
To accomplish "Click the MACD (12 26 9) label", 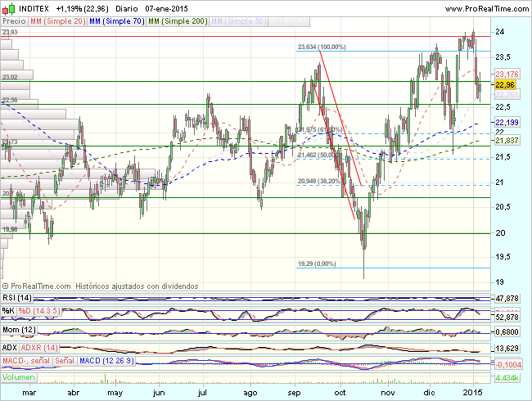I will [104, 361].
